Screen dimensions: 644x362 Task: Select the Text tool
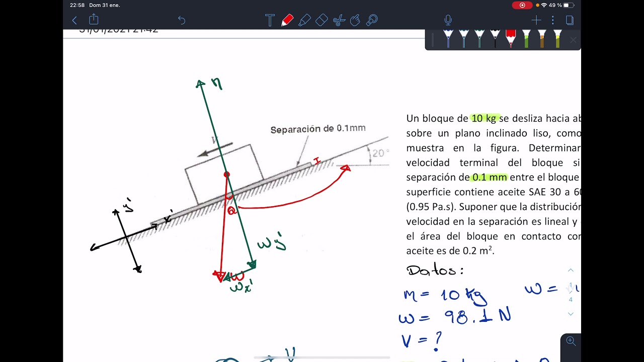pos(270,20)
